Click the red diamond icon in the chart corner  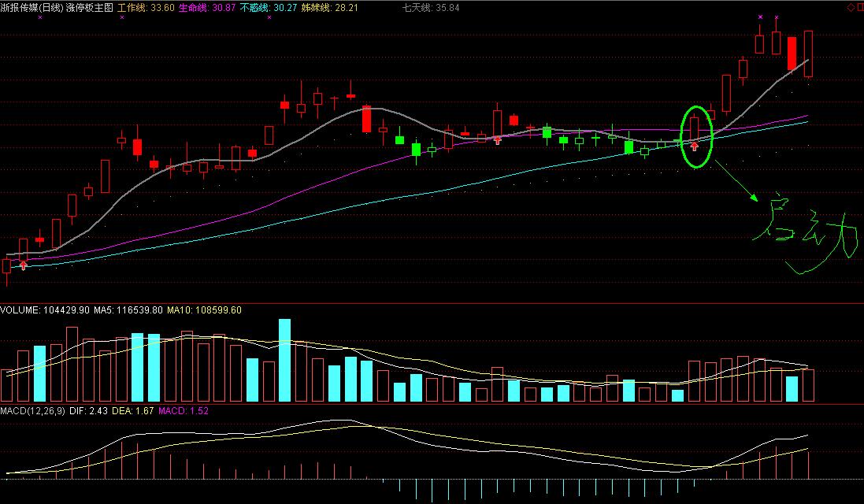pos(851,8)
